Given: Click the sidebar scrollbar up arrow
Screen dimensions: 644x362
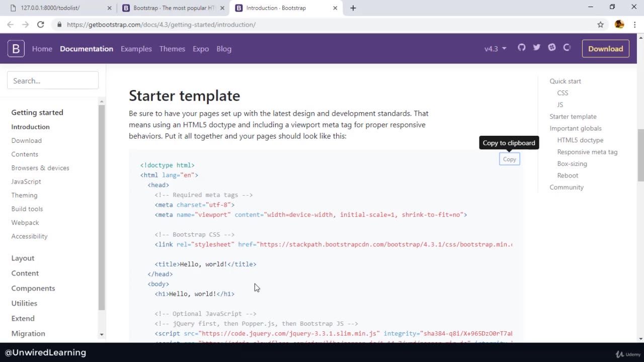Looking at the screenshot, I should [102, 101].
